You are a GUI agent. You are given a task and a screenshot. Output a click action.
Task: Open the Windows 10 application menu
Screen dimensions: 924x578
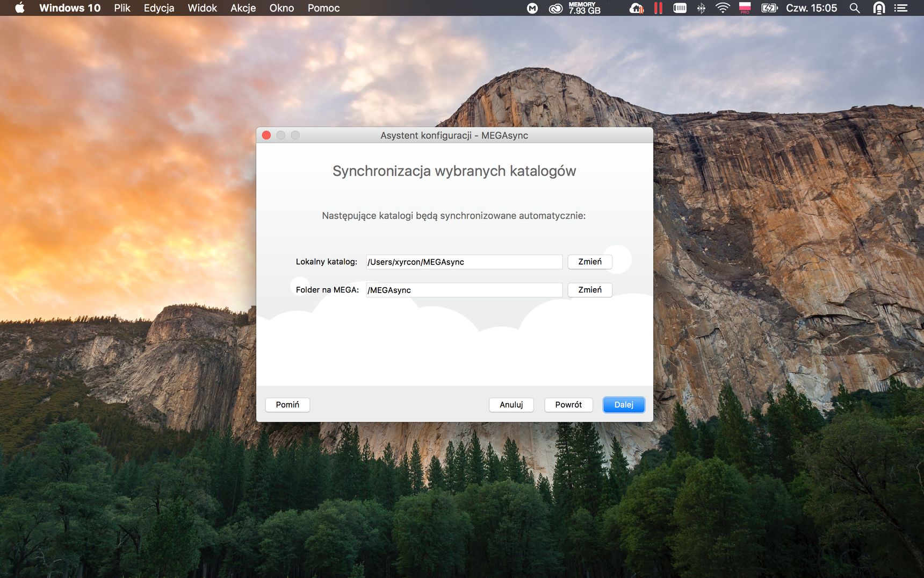(70, 8)
